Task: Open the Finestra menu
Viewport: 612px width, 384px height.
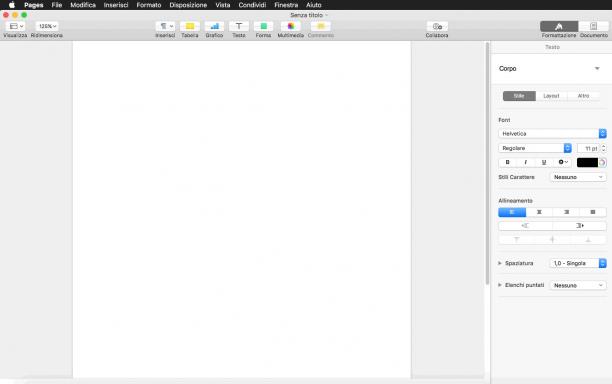Action: [x=286, y=5]
